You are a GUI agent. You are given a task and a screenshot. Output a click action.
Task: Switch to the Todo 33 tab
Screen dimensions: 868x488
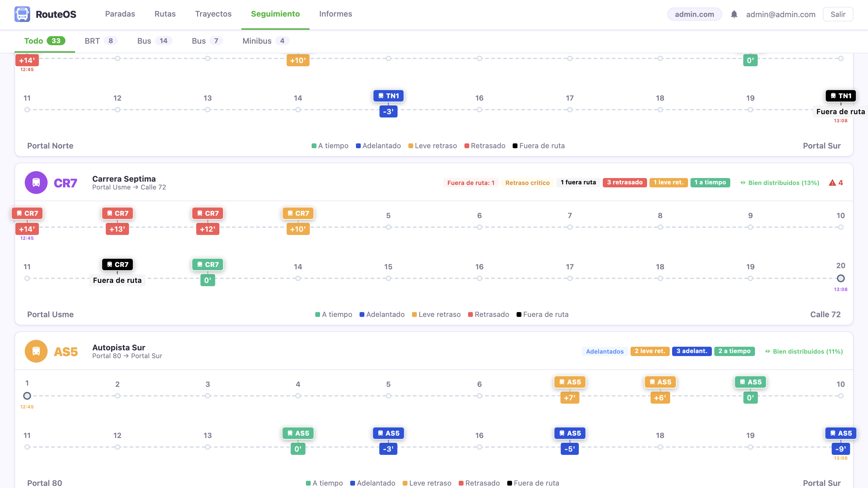coord(45,41)
